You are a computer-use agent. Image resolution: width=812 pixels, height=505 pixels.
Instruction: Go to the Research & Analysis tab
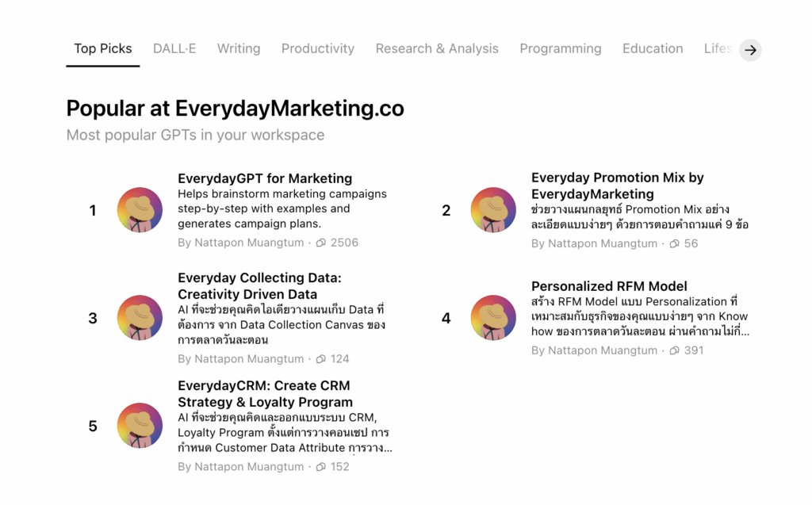coord(437,48)
